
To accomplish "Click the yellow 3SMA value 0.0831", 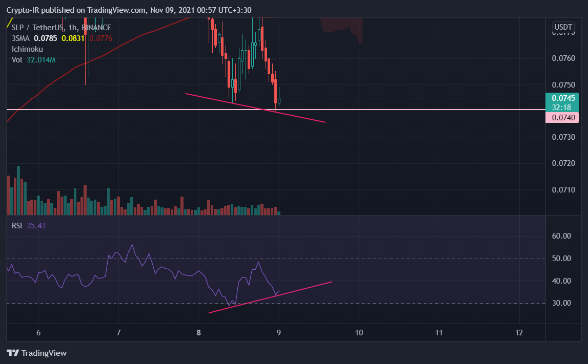I will pyautogui.click(x=73, y=38).
